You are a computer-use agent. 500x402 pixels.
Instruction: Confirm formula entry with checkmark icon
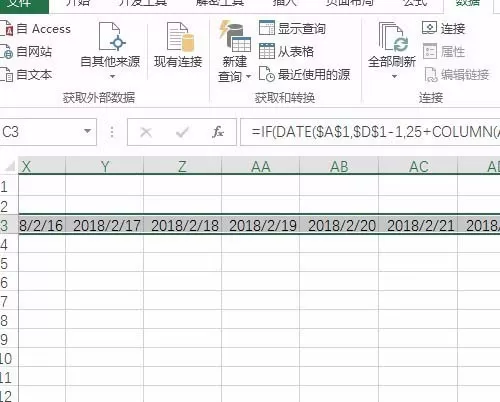182,132
